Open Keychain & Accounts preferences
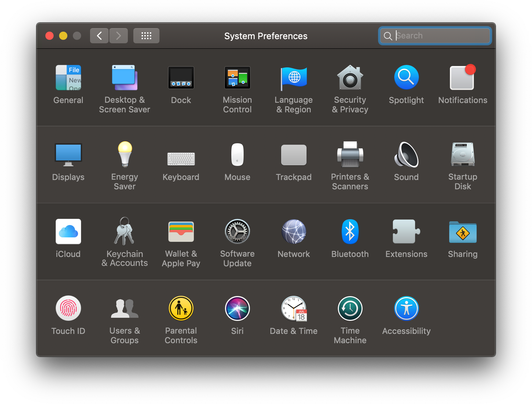The height and width of the screenshot is (404, 532). tap(124, 231)
